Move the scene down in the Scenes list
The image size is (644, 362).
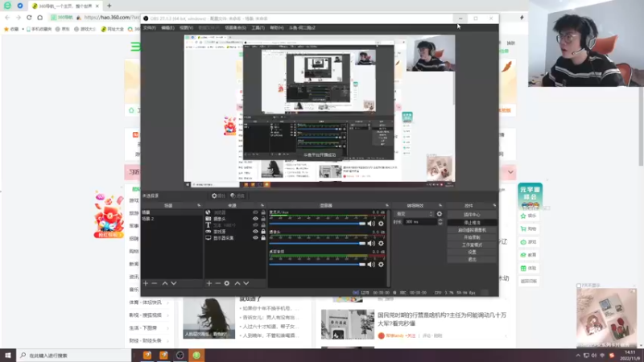[x=174, y=283]
